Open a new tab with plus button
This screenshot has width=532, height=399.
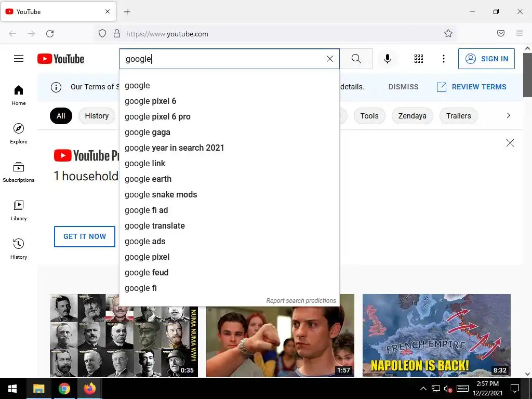[127, 12]
